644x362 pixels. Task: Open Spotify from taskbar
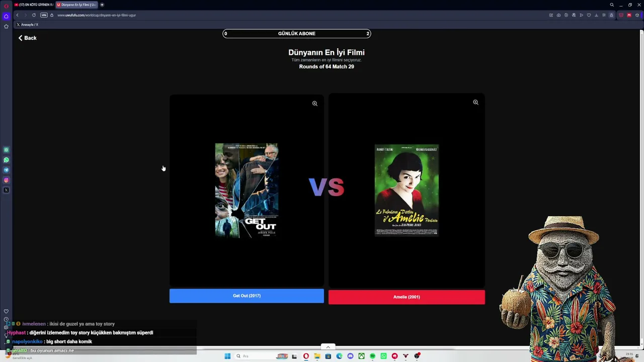pyautogui.click(x=372, y=356)
